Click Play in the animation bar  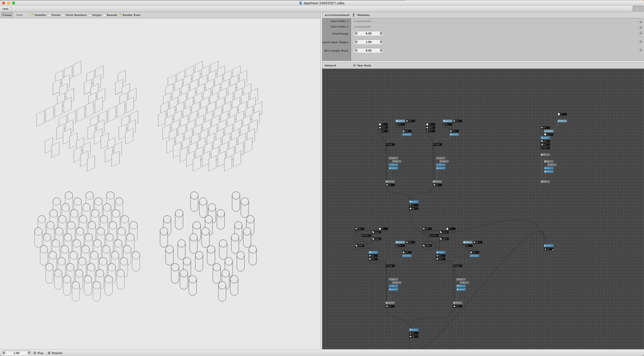tap(38, 353)
